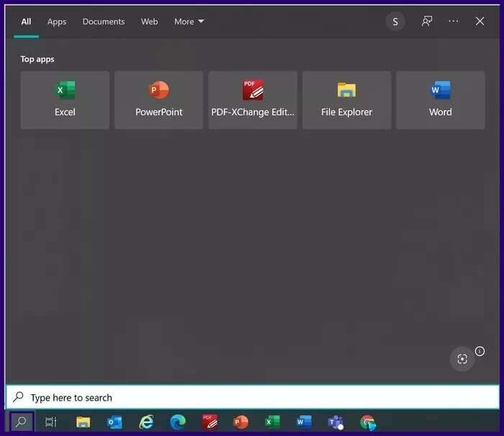
Task: Open Task View from the taskbar
Action: pos(51,422)
